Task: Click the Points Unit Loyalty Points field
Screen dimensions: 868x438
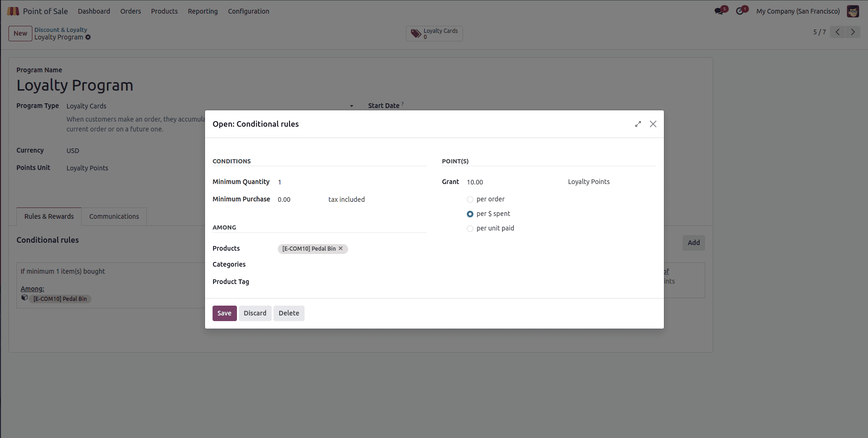Action: pos(87,168)
